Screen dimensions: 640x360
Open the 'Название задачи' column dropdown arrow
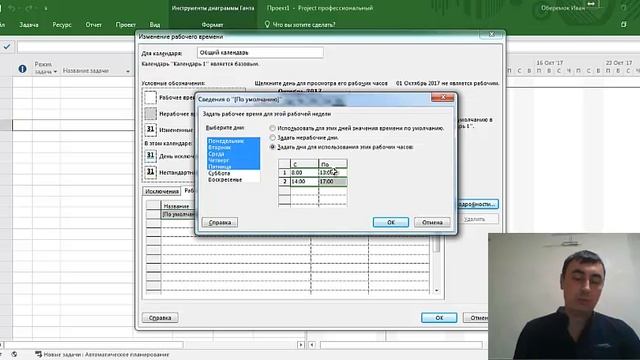[128, 71]
